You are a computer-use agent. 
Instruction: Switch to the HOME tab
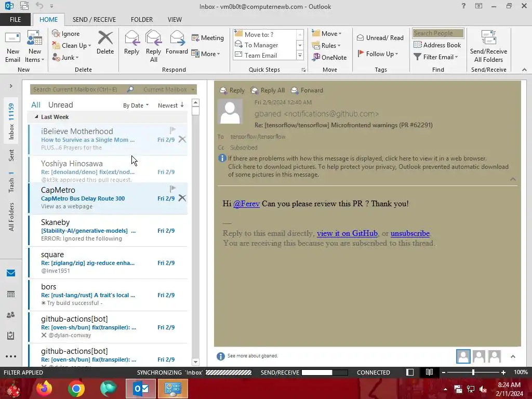48,20
